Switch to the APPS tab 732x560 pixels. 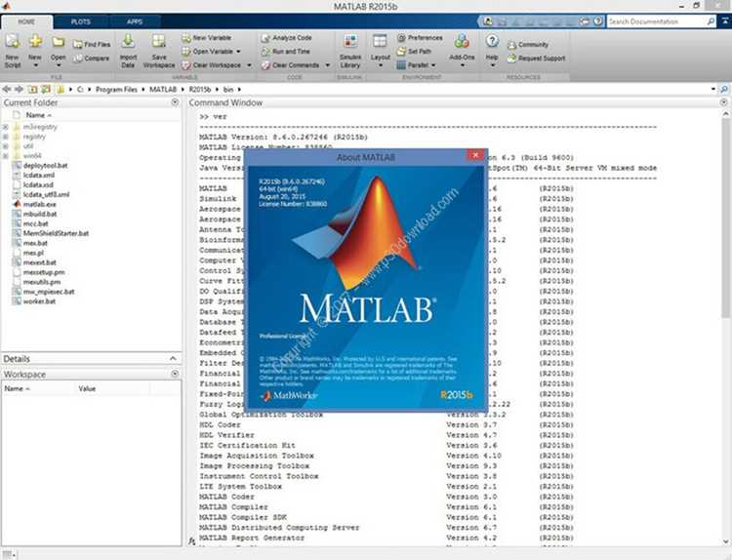135,21
